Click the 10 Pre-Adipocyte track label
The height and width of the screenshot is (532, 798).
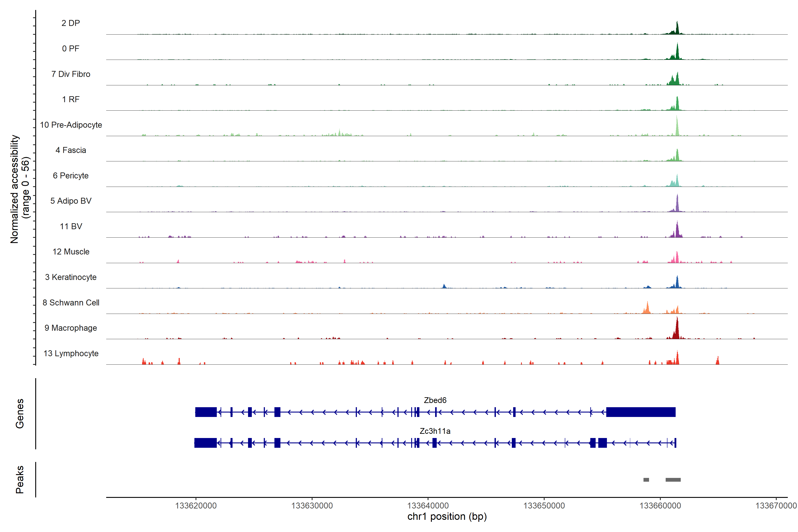71,125
